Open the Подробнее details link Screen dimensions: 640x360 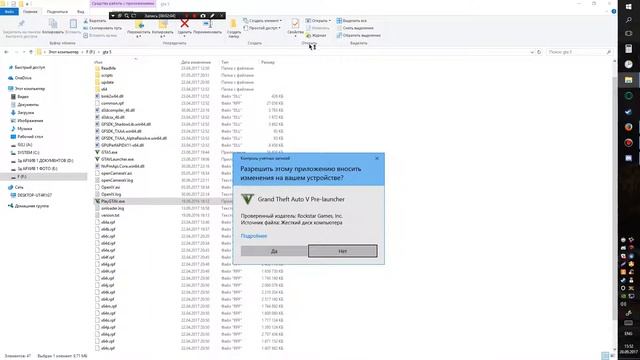pos(253,236)
